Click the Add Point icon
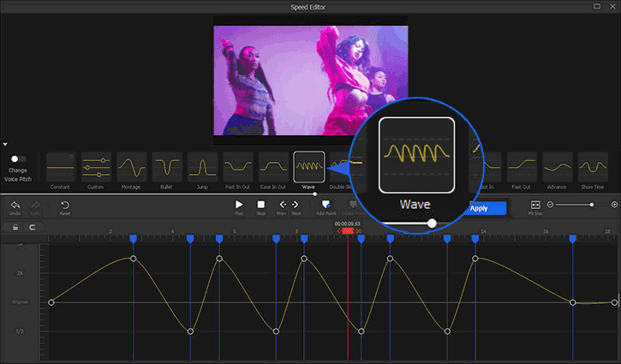The width and height of the screenshot is (621, 364). (325, 206)
